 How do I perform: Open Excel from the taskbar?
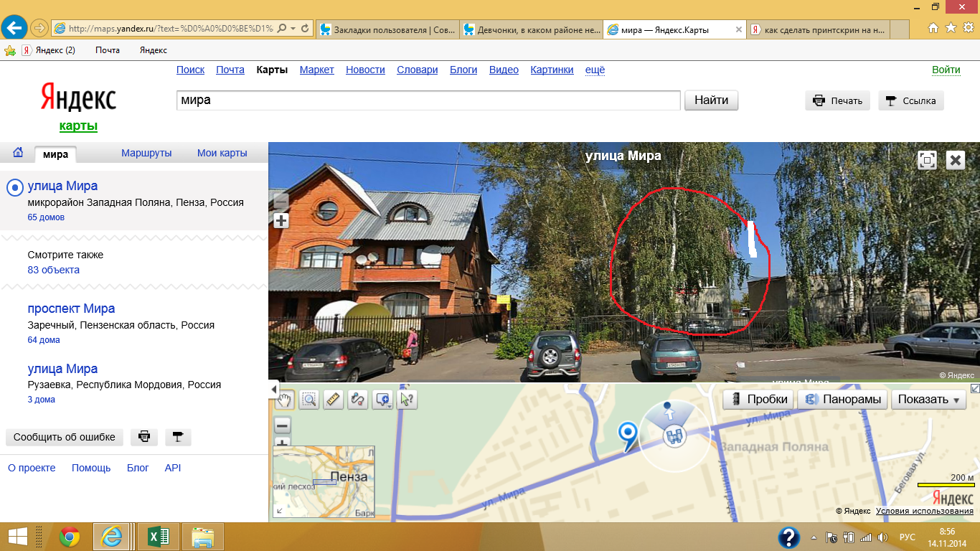click(158, 537)
